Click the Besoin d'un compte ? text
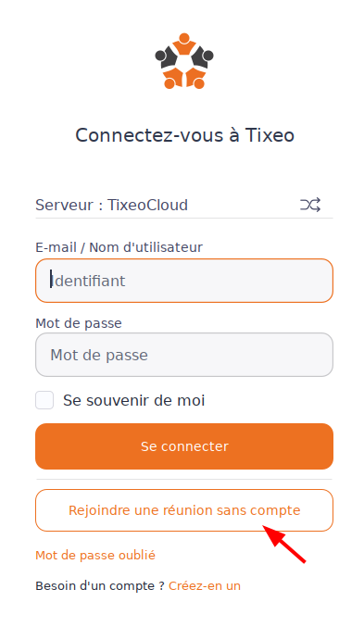This screenshot has height=627, width=364. click(x=100, y=586)
